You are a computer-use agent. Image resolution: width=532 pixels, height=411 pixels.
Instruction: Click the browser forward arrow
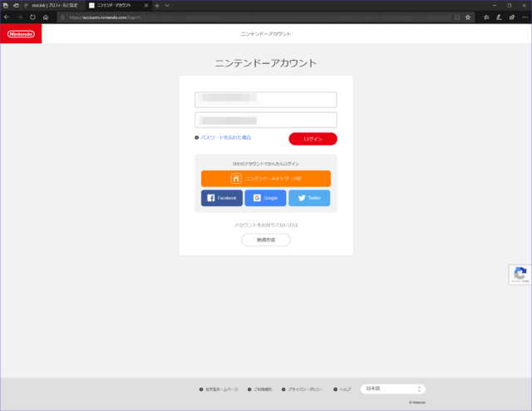click(20, 17)
